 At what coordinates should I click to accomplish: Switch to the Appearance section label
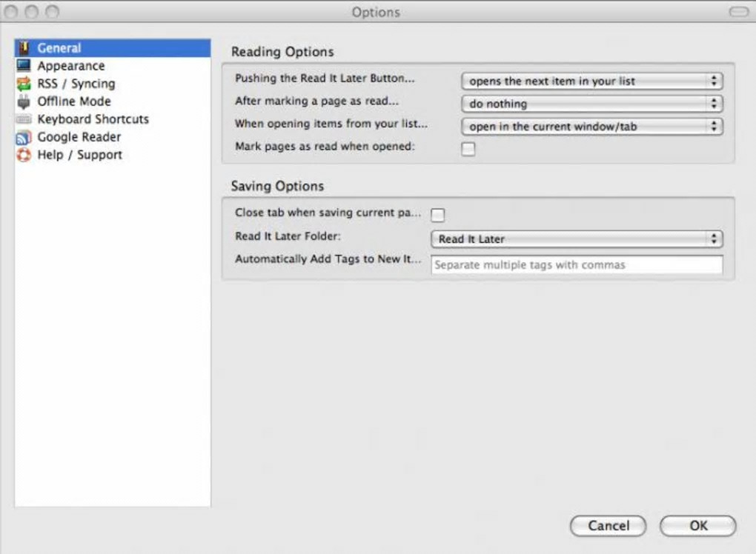coord(71,66)
